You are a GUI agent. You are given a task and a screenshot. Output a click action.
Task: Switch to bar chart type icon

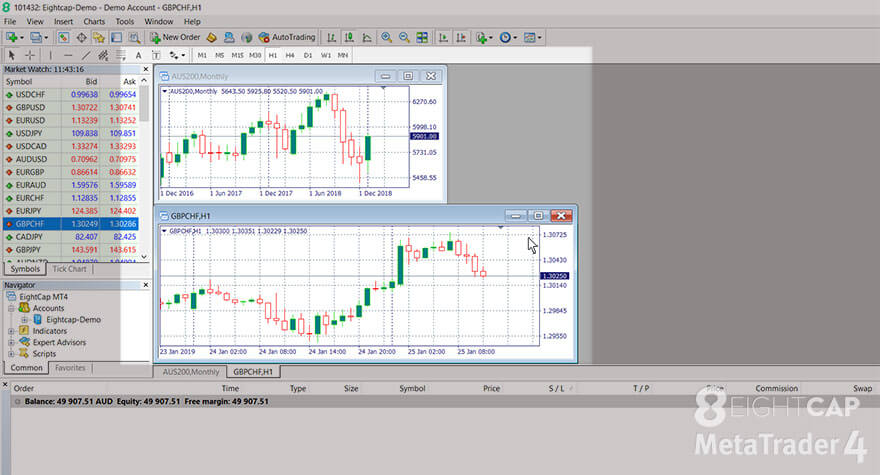332,38
